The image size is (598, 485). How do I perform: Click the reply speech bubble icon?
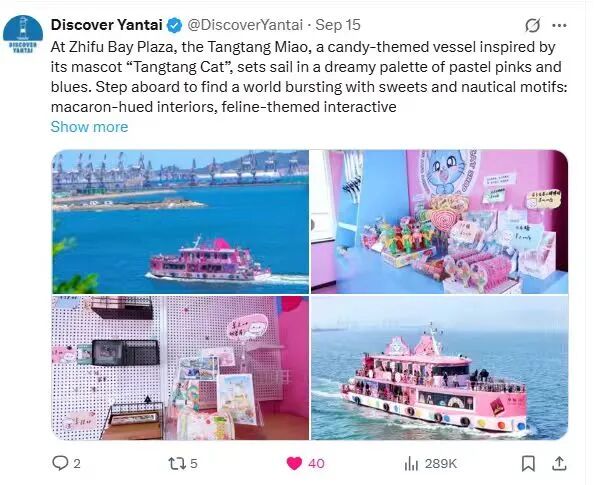tap(60, 463)
